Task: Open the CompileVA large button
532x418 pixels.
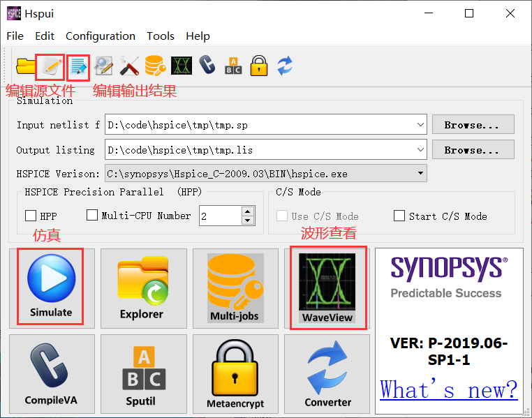Action: pos(52,374)
